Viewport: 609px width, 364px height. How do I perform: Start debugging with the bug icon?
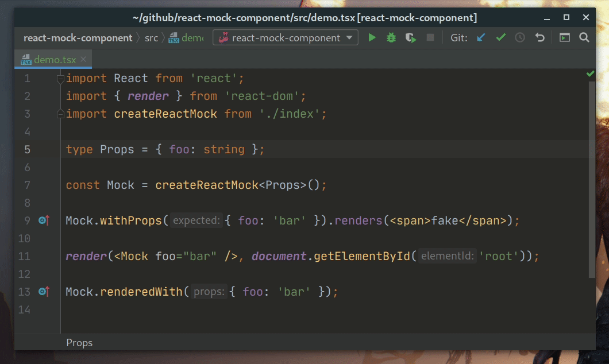pos(391,38)
